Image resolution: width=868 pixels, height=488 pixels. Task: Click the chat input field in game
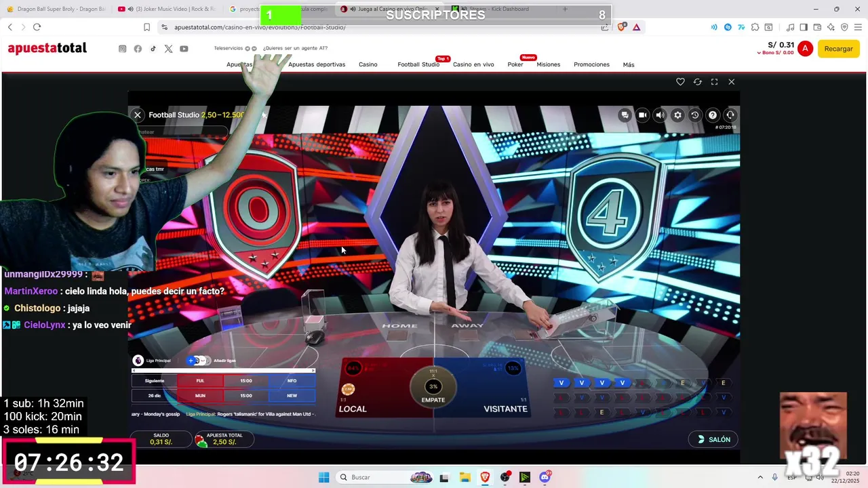(182, 132)
